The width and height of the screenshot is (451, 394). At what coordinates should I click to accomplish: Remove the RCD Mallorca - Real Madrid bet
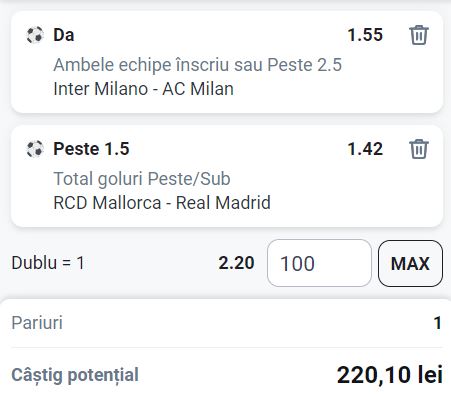(x=419, y=149)
